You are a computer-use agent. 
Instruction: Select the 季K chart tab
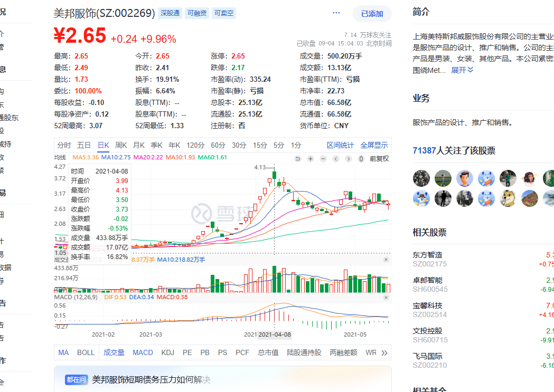click(156, 146)
